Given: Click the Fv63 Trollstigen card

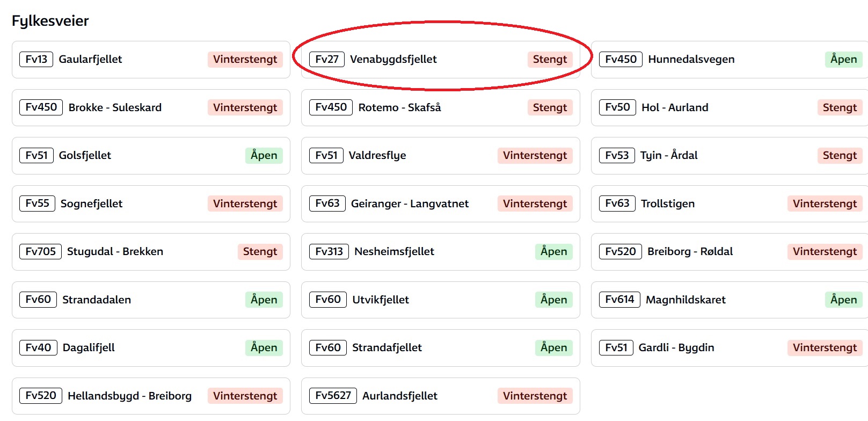Looking at the screenshot, I should pyautogui.click(x=730, y=204).
